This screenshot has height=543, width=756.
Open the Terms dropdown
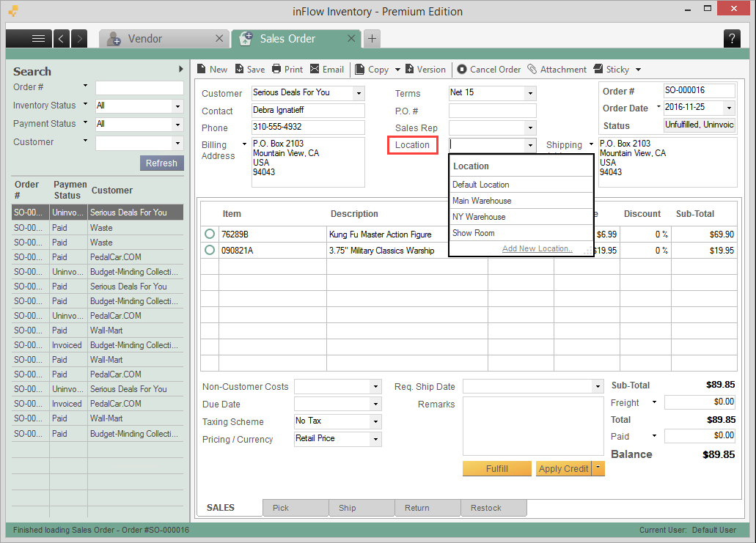pyautogui.click(x=530, y=93)
